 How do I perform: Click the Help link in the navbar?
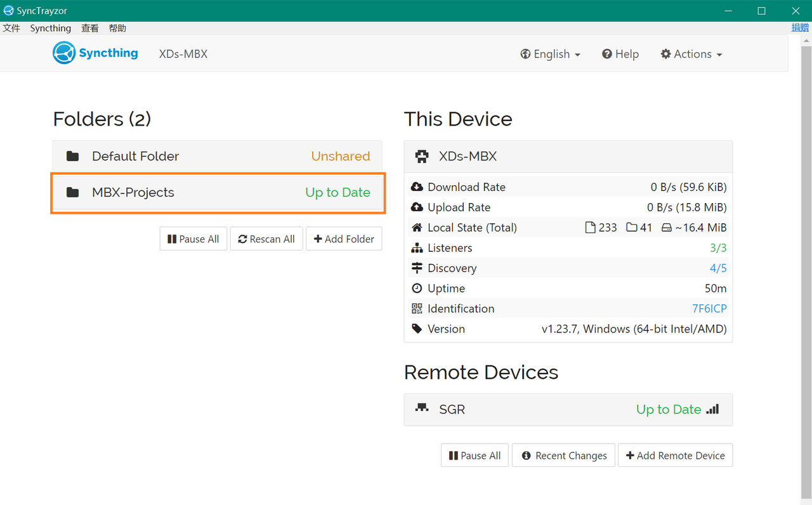(x=620, y=54)
